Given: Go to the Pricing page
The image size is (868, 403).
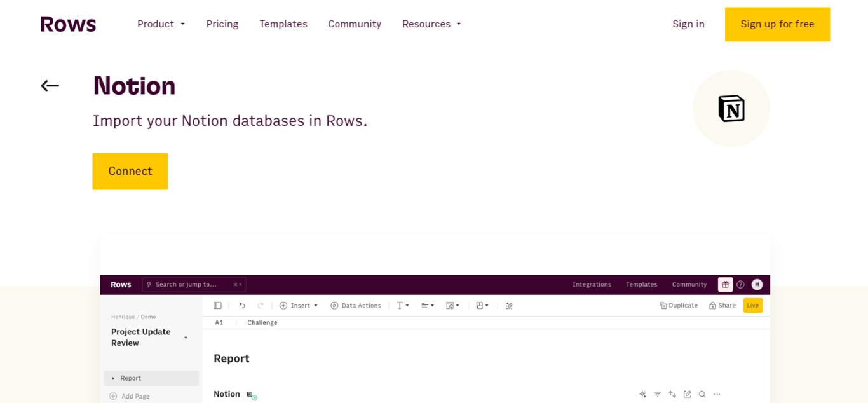Looking at the screenshot, I should (x=222, y=24).
